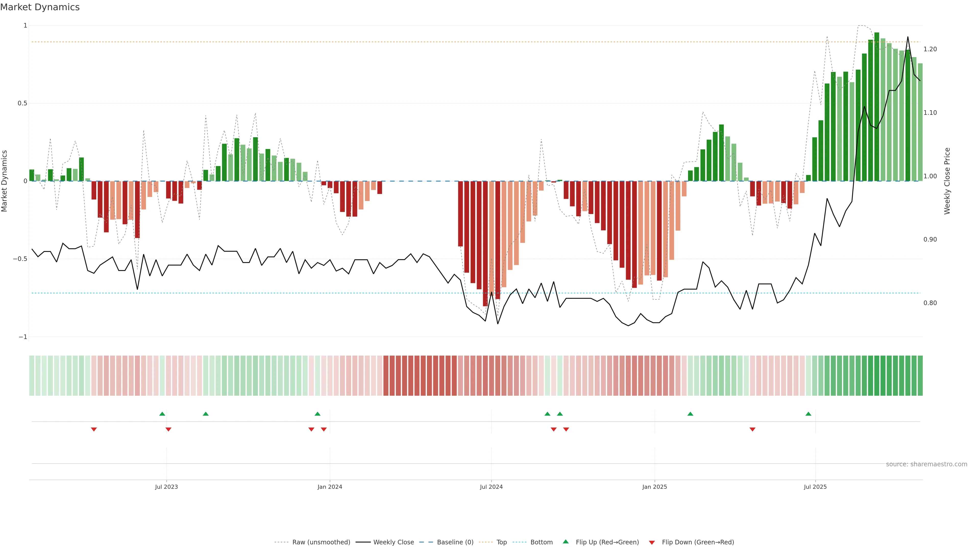The height and width of the screenshot is (551, 980).
Task: Click the green Flip Up legend triangle
Action: coord(566,542)
